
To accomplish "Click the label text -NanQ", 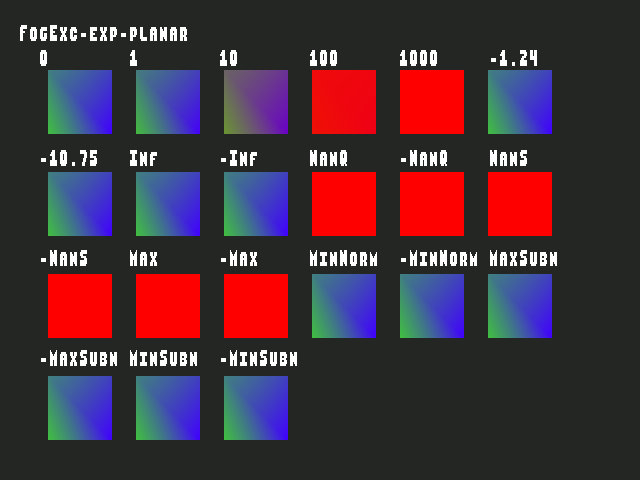I will pyautogui.click(x=424, y=158).
